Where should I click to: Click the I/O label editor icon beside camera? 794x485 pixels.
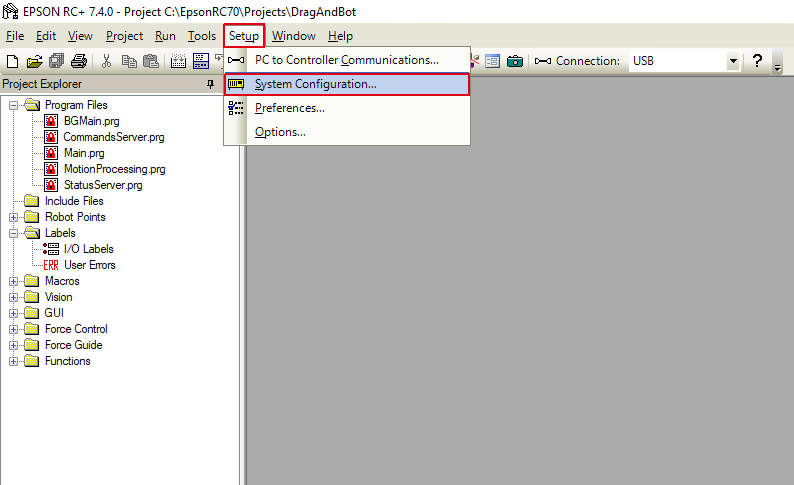pos(492,61)
